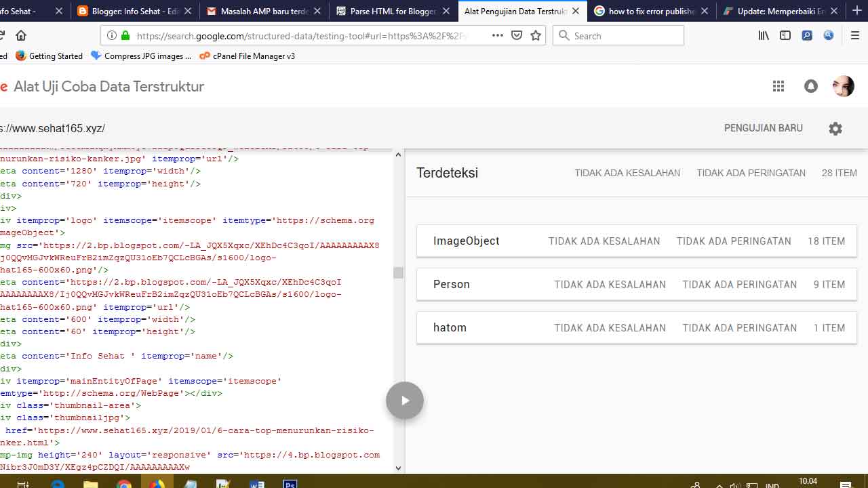Open Chrome from the taskbar
The image size is (868, 488).
point(123,483)
